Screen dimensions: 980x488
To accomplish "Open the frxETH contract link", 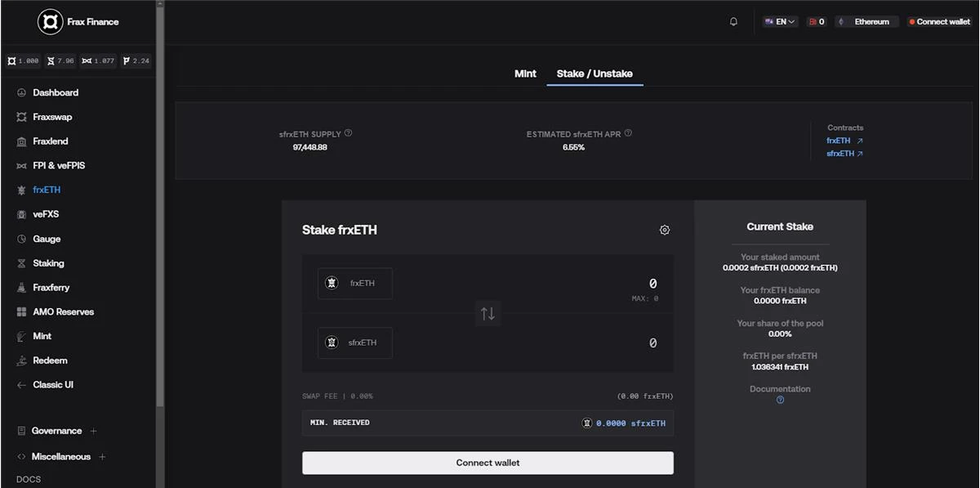I will (844, 141).
